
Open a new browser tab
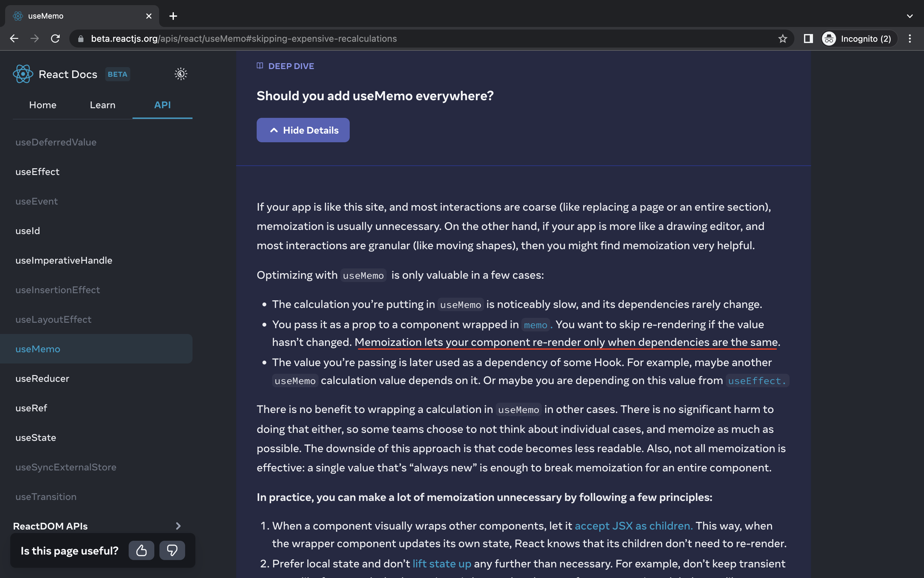(173, 16)
